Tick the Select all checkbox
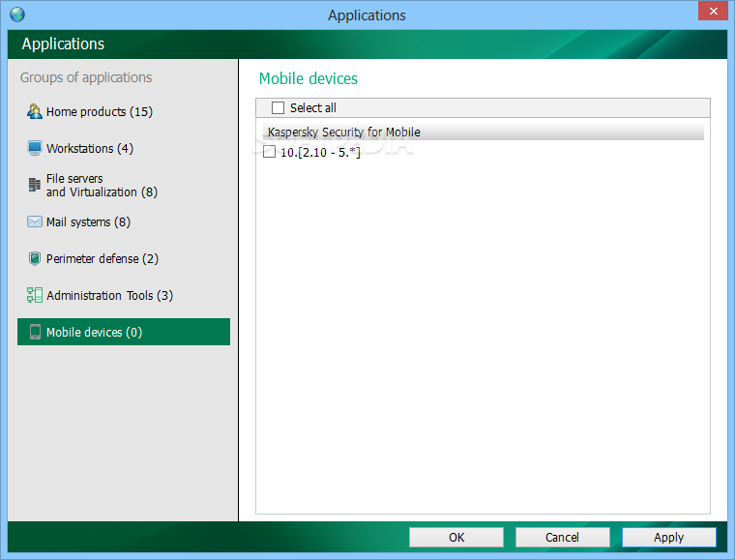Viewport: 735px width, 560px height. (278, 107)
